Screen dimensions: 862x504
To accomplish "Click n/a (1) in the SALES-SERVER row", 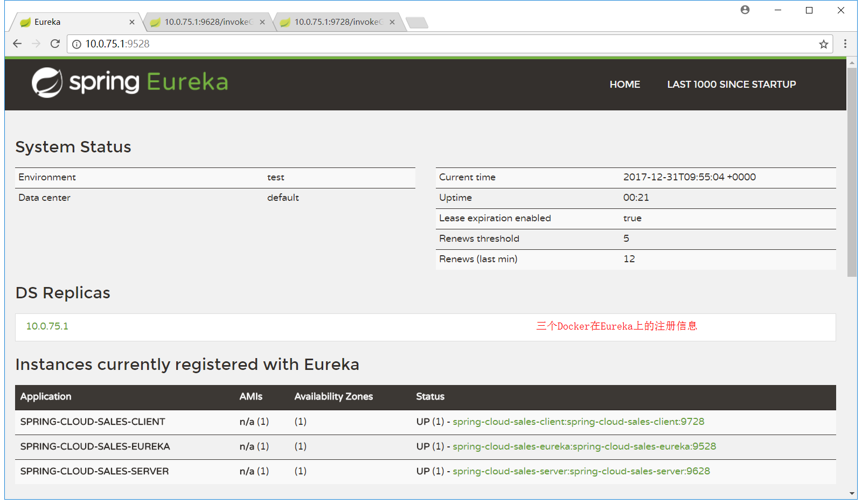I will tap(254, 471).
